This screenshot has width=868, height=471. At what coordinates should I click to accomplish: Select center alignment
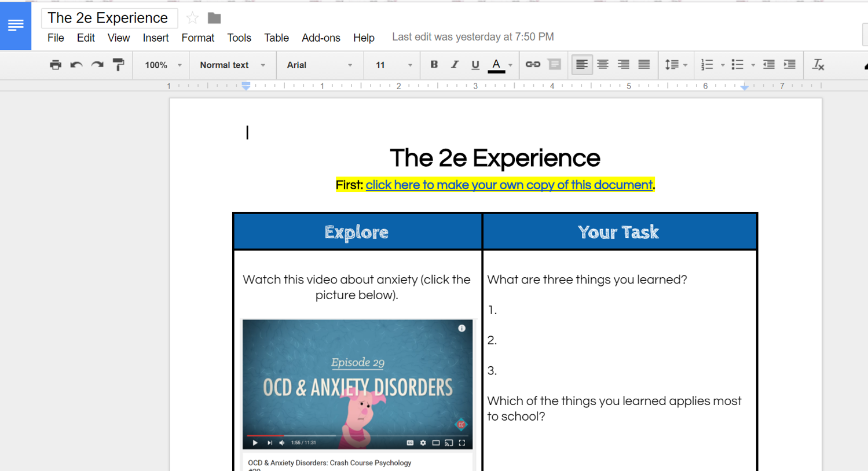pos(603,65)
